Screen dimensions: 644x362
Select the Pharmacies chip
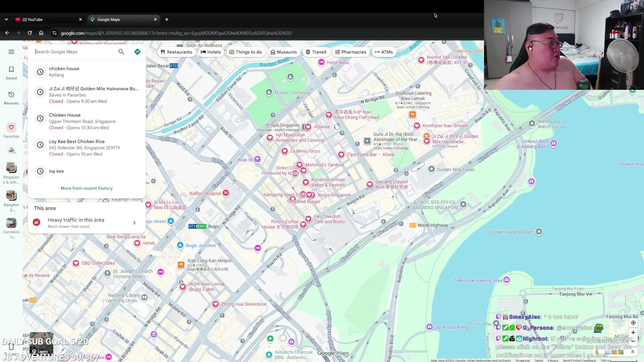click(x=350, y=52)
